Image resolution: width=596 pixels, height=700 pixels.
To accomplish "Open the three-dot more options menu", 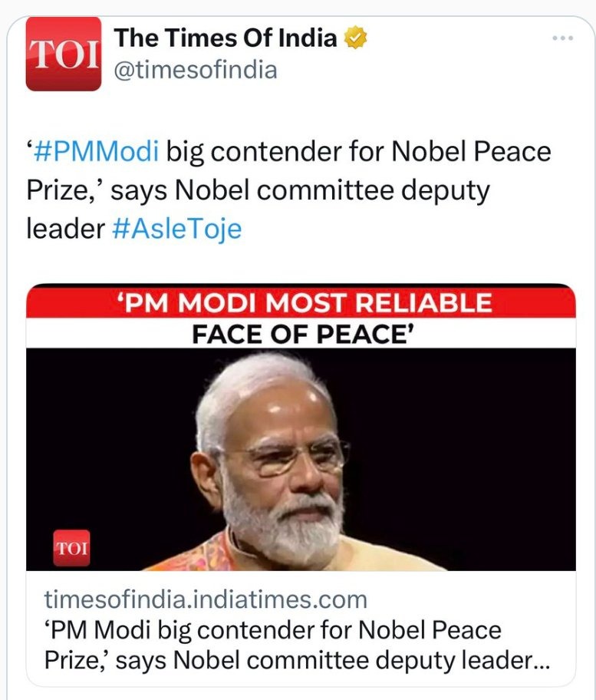I will click(563, 38).
